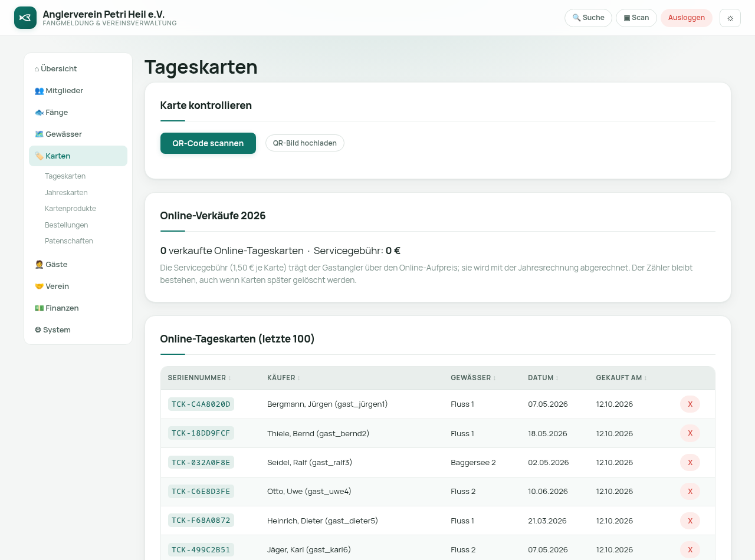This screenshot has height=560, width=755.
Task: Click serial number TCK-C4A8020D
Action: (201, 404)
